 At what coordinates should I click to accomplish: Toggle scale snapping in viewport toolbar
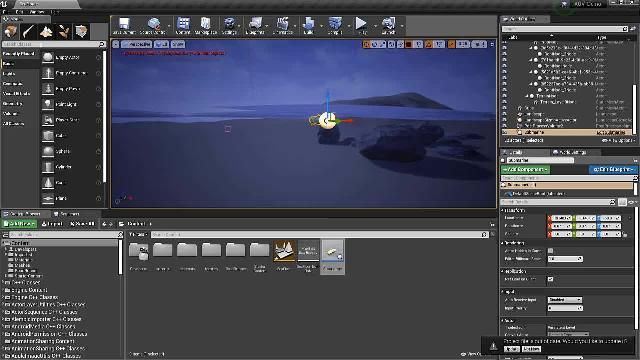point(451,44)
